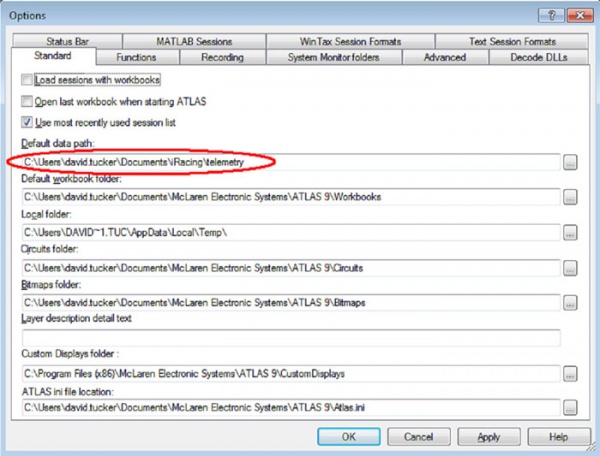Switch to the Functions tab
Image resolution: width=600 pixels, height=456 pixels.
tap(135, 57)
